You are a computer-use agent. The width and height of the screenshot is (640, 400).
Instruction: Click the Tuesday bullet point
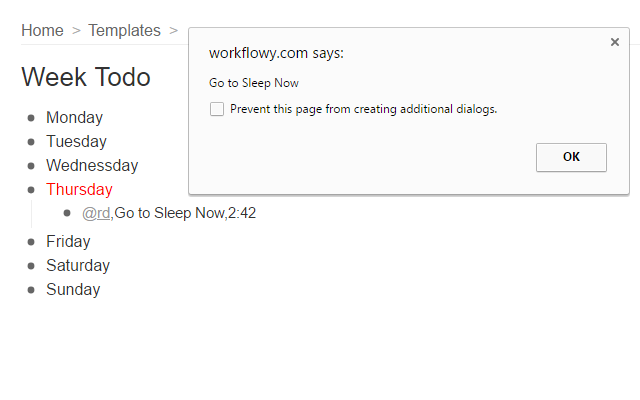tap(32, 142)
